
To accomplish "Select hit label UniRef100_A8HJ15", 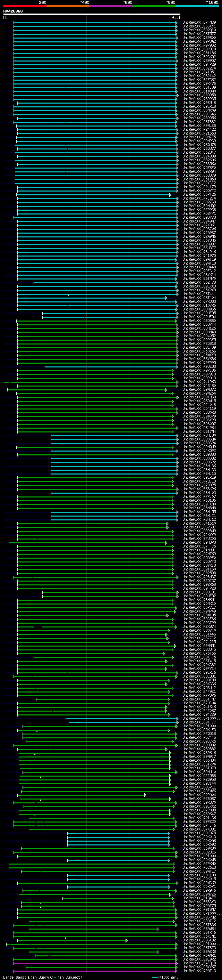I will pyautogui.click(x=199, y=474).
